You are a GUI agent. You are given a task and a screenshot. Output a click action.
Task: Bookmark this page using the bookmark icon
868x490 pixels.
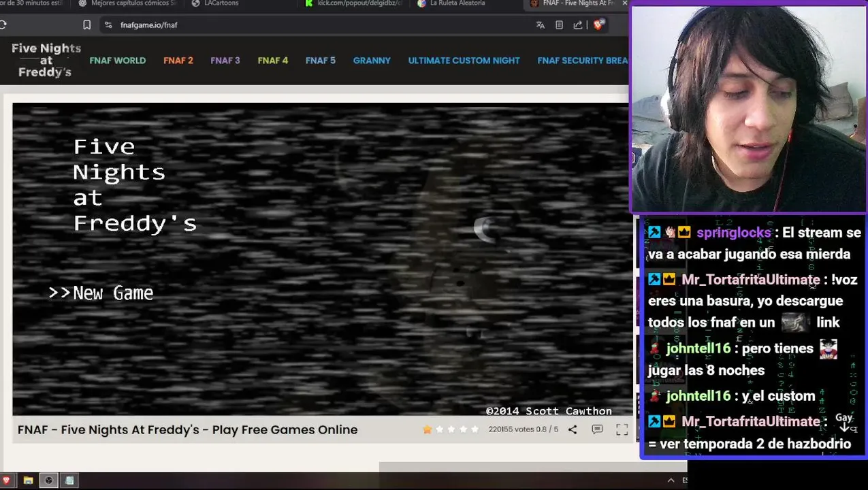(x=86, y=25)
